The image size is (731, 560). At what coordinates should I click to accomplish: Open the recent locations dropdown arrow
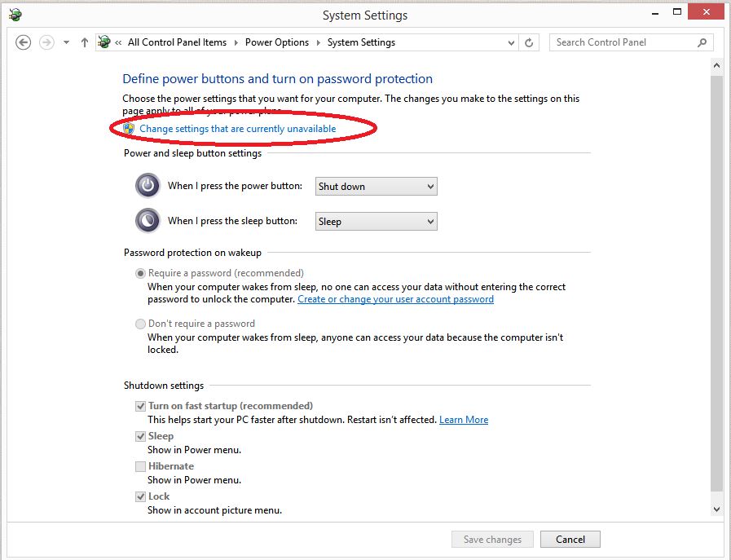tap(66, 42)
